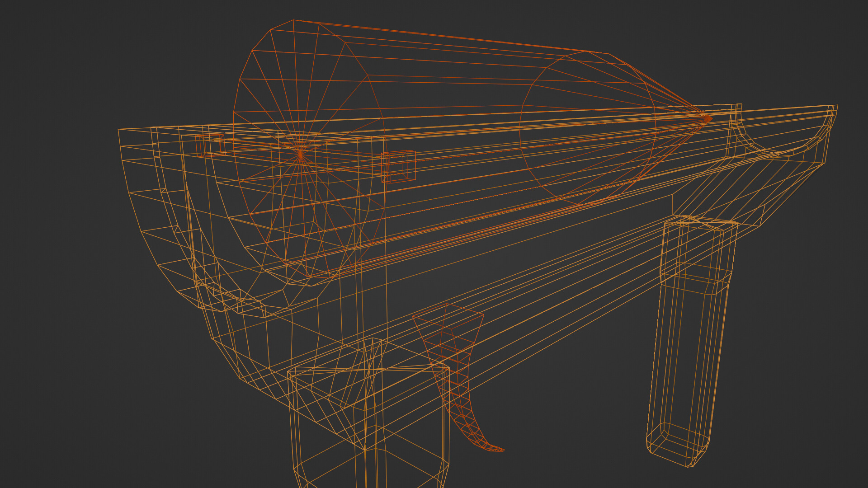868x488 pixels.
Task: Select the topmost vertex of the left cylinder cap
Action: (x=293, y=20)
